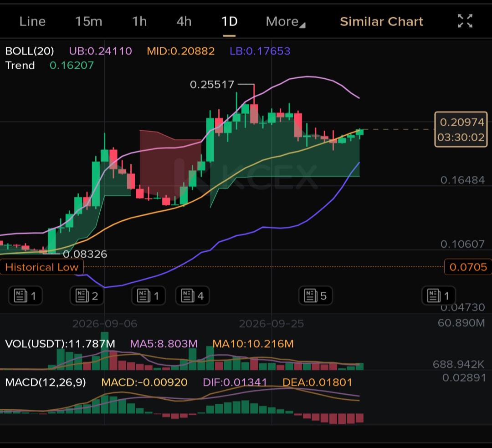Click the MA5:8.803M volume value
Image resolution: width=492 pixels, height=448 pixels.
164,344
